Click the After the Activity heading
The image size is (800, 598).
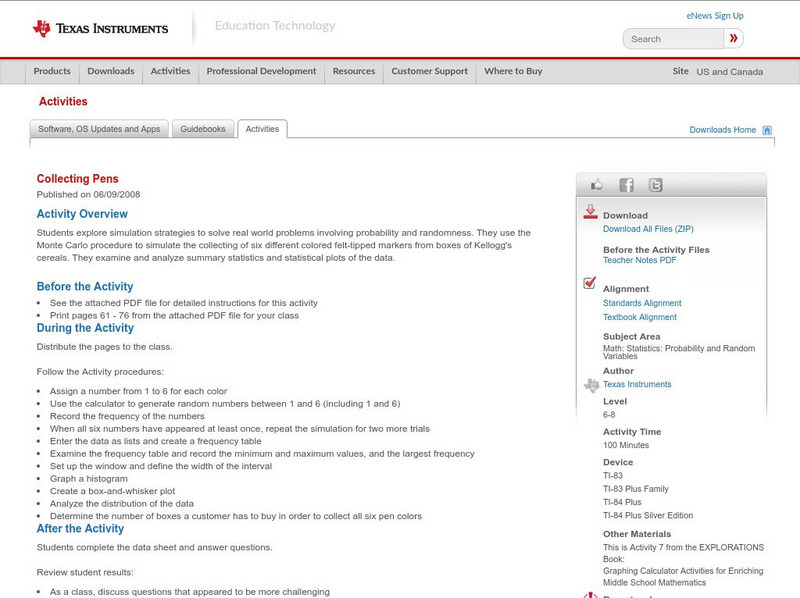pyautogui.click(x=80, y=529)
